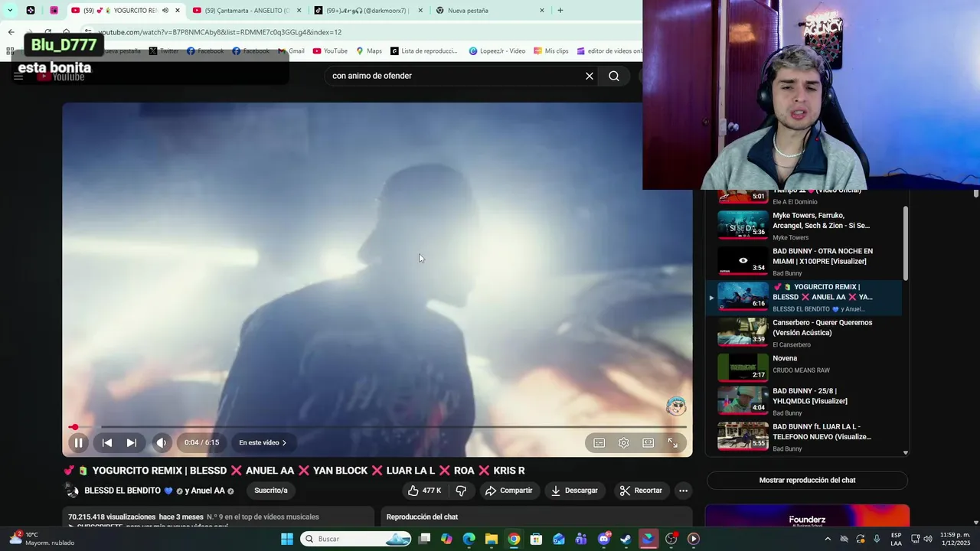Screen dimensions: 980x551
Task: Click the Recortar clip button
Action: tap(641, 491)
